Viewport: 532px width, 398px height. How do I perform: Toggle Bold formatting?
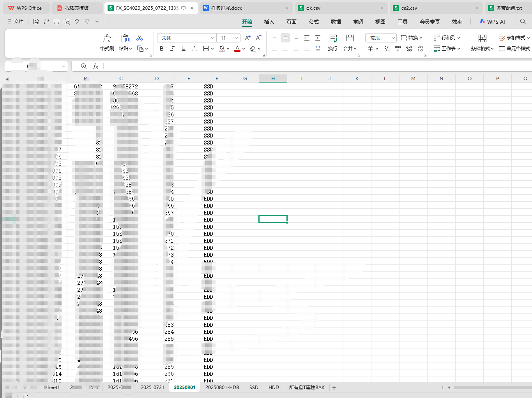162,49
